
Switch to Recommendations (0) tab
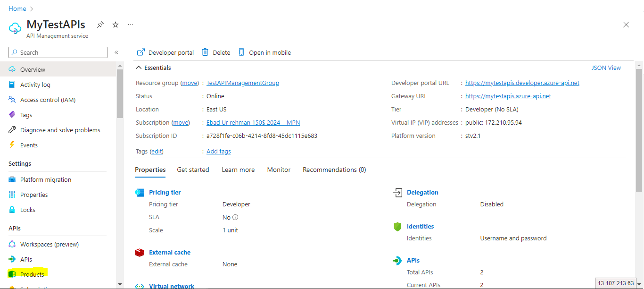334,170
